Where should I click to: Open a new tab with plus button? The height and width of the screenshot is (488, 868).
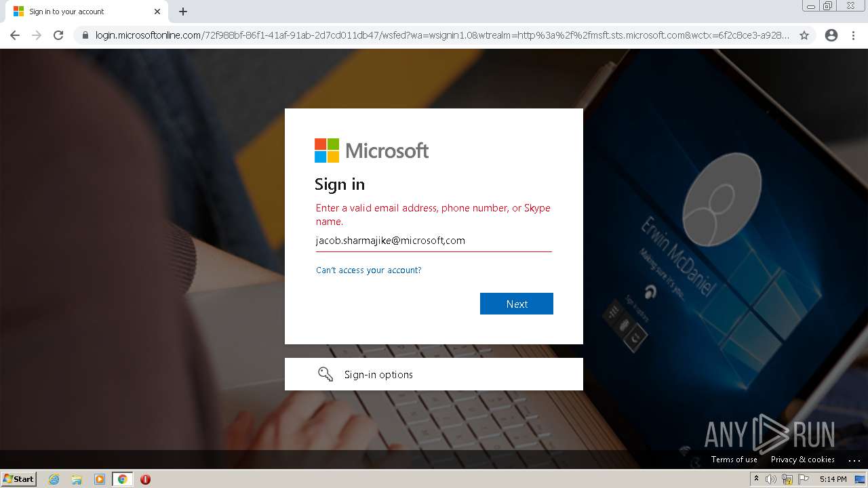pyautogui.click(x=183, y=12)
